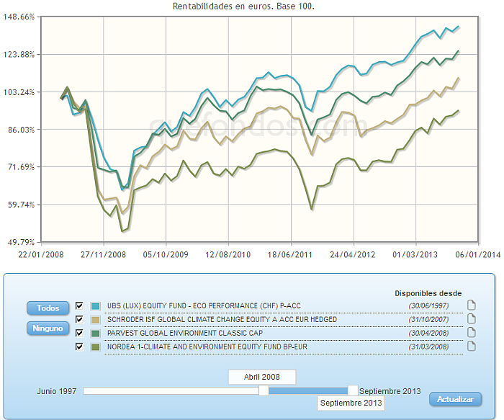Viewport: 504px width, 420px height.
Task: Click the 123.88% y-axis label
Action: tap(19, 54)
